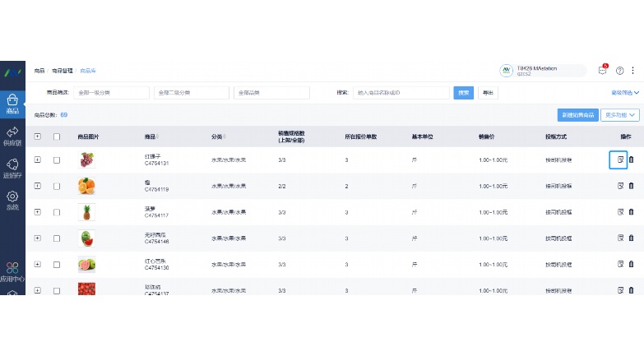Image resolution: width=644 pixels, height=356 pixels.
Task: Click the code C4754131 text
Action: (156, 164)
